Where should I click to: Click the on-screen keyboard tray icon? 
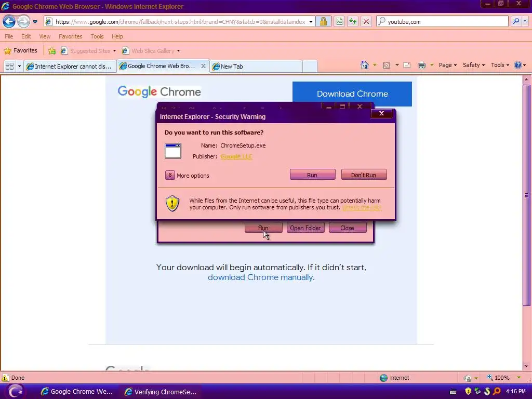click(453, 392)
